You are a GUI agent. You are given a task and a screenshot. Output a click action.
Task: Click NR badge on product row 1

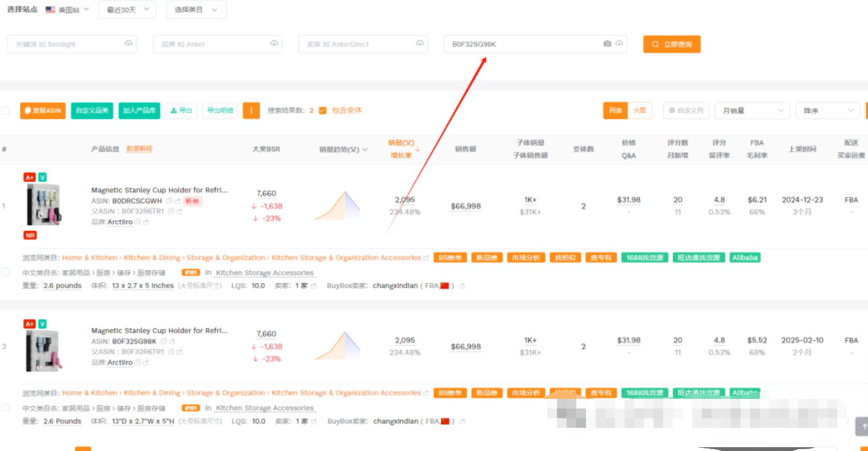click(x=30, y=235)
